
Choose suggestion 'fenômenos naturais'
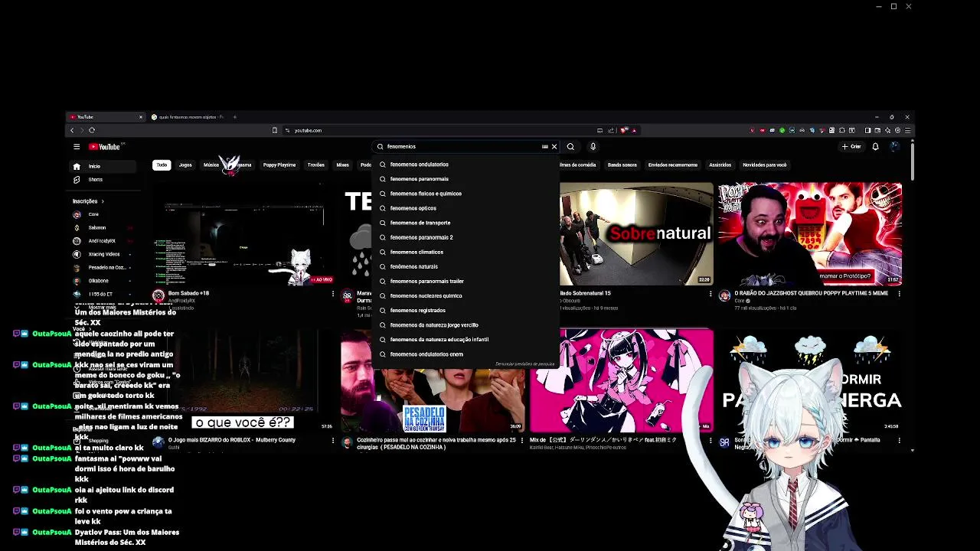pos(467,266)
